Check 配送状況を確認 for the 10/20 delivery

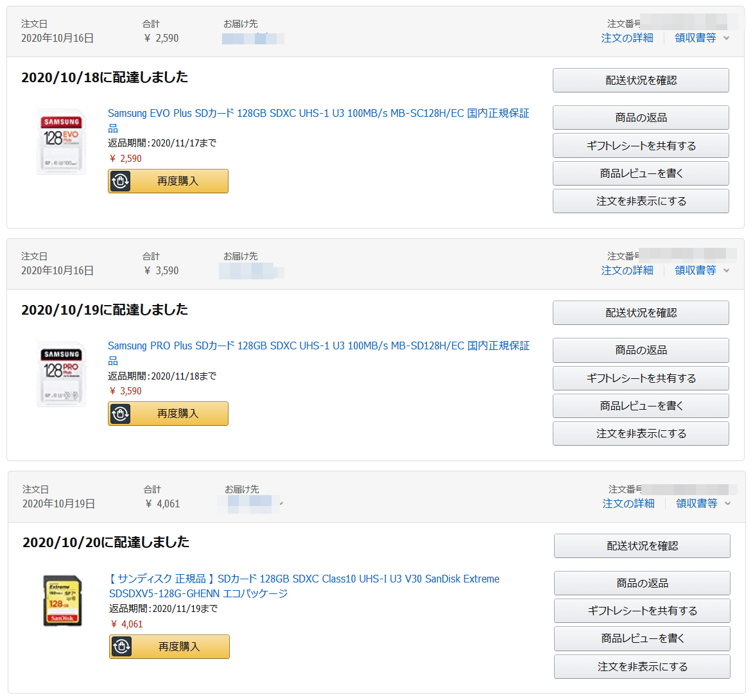(642, 546)
